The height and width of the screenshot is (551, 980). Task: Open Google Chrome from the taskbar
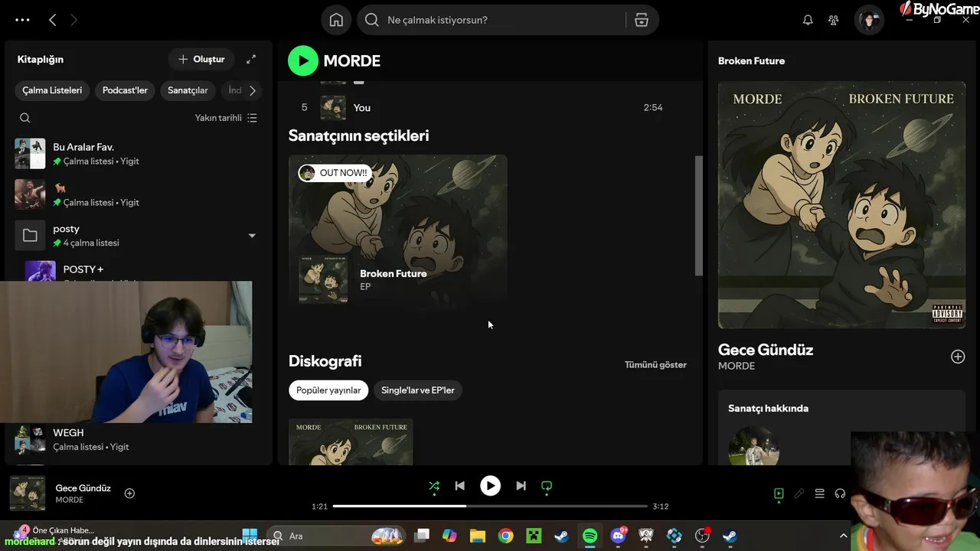[505, 536]
